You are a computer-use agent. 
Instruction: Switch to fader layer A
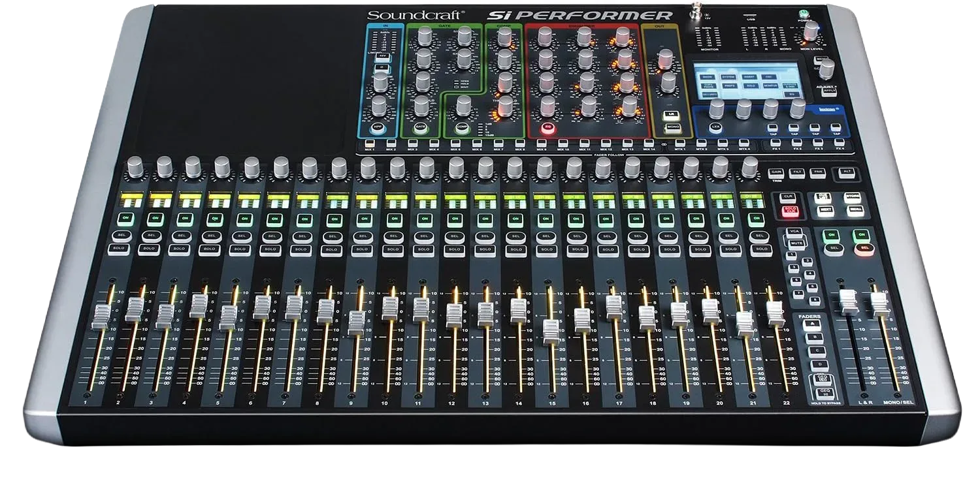[812, 324]
